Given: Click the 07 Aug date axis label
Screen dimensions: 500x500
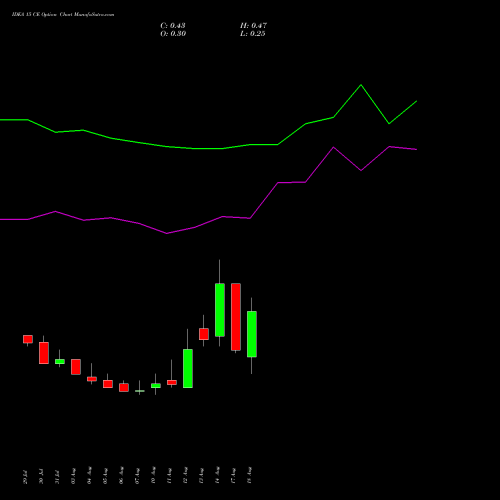Looking at the screenshot, I should point(137,476).
